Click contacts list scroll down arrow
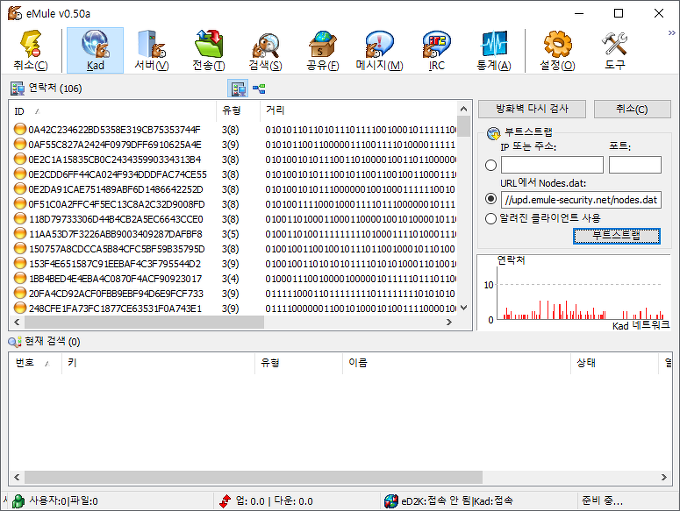This screenshot has height=511, width=680. tap(464, 308)
